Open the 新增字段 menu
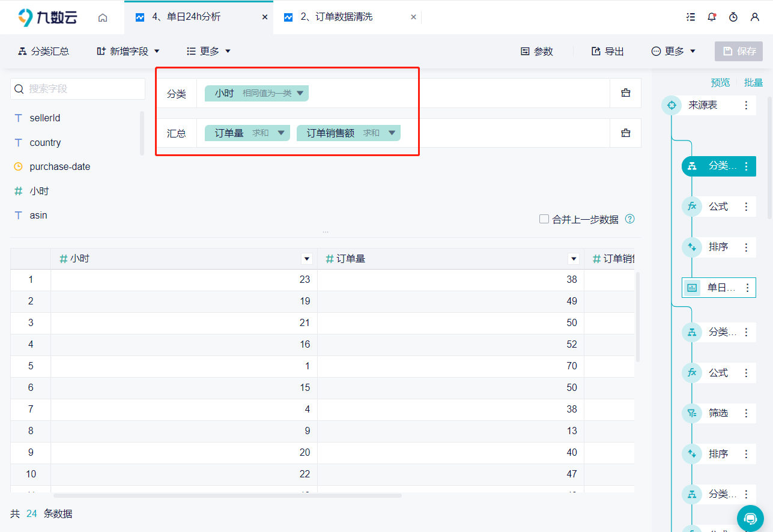773x532 pixels. coord(129,52)
